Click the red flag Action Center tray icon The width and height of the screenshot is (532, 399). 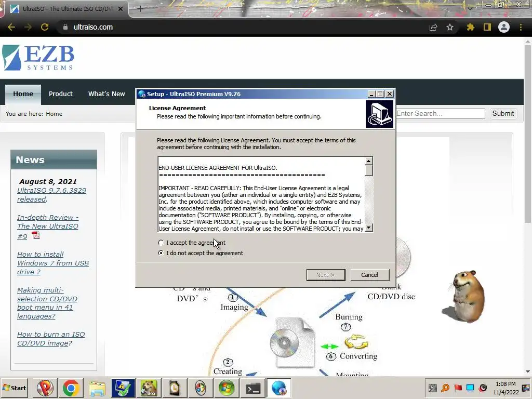458,388
